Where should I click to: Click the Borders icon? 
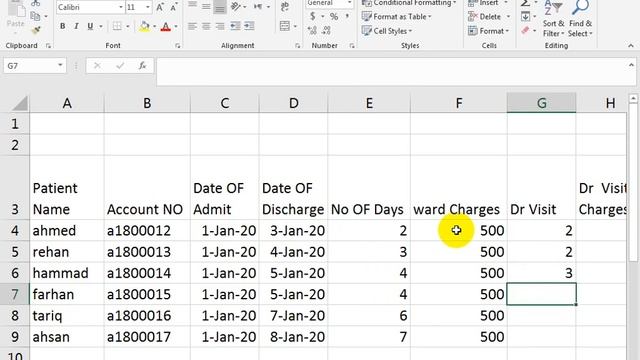pos(117,26)
